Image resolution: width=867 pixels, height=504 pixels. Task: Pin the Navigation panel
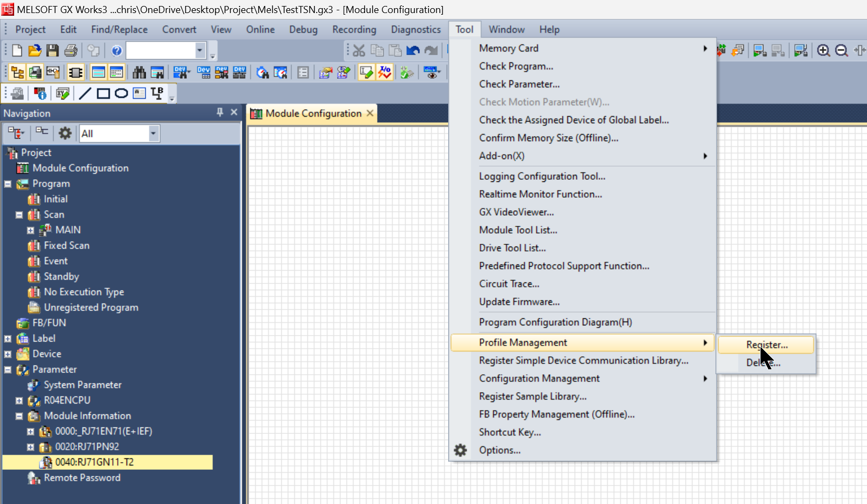click(x=220, y=112)
